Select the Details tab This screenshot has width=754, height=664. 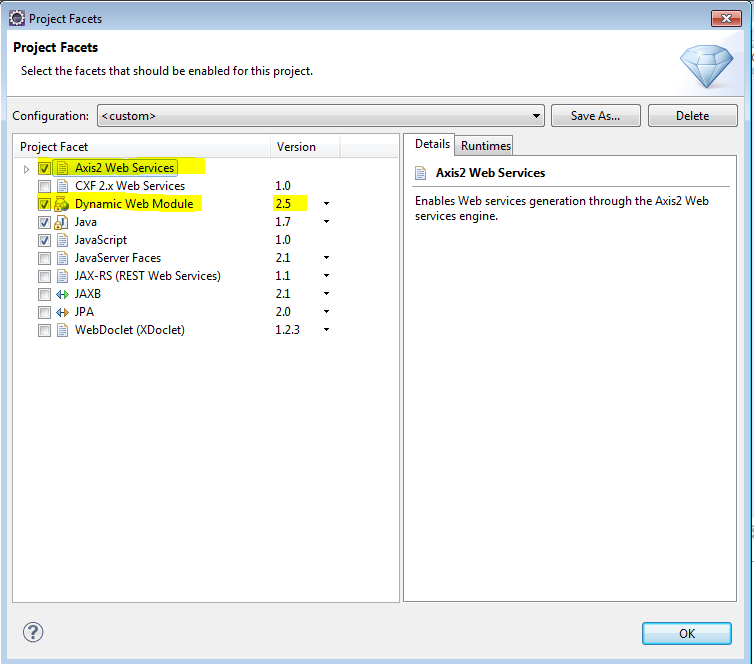(432, 144)
